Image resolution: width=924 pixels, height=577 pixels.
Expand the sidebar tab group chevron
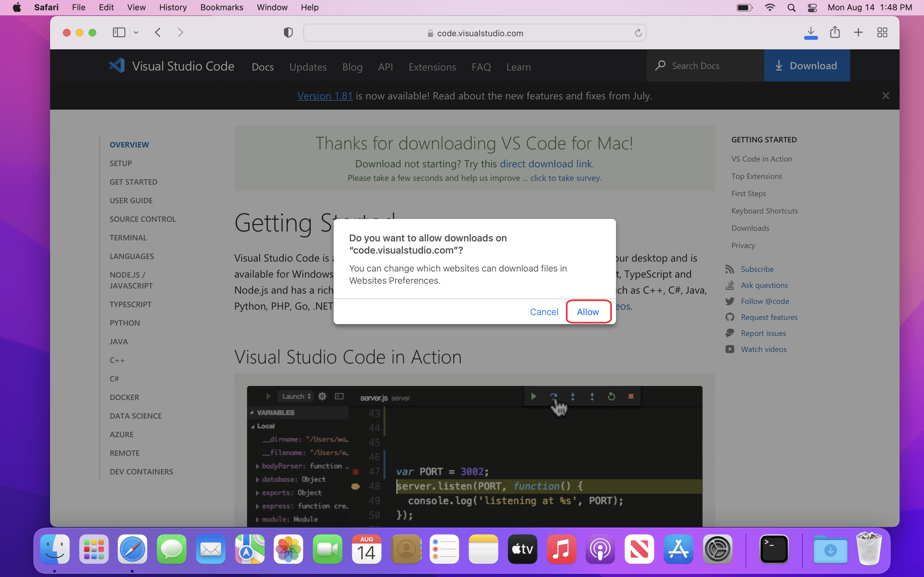point(136,33)
